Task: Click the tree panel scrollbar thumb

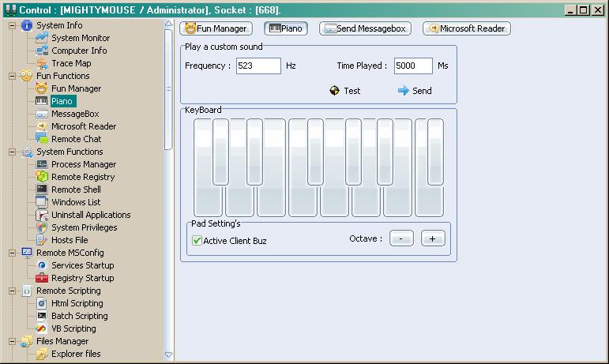Action: point(168,89)
